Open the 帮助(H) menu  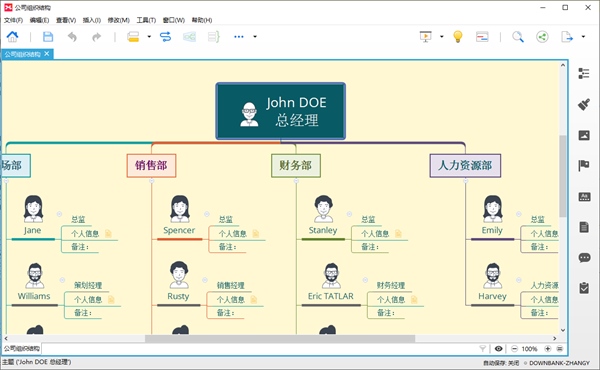(202, 20)
